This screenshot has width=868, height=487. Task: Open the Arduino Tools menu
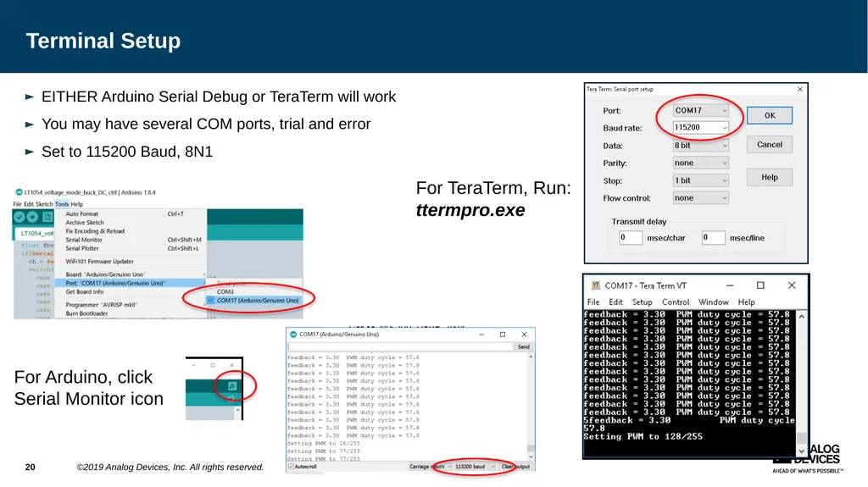point(62,204)
